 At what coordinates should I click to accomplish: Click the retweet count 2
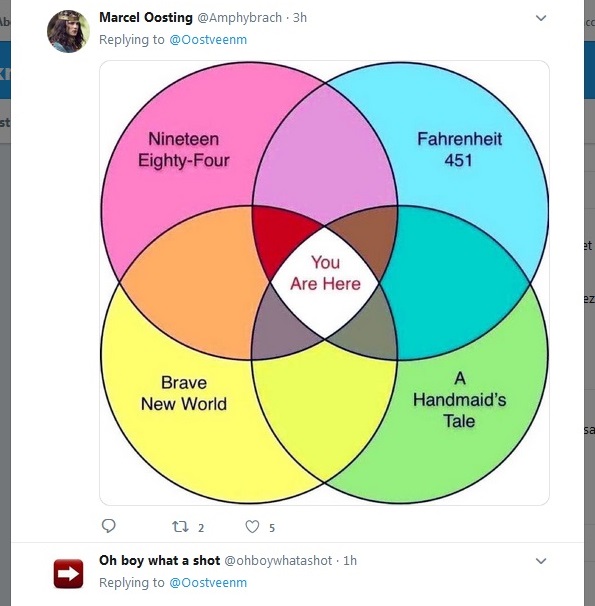coord(201,528)
